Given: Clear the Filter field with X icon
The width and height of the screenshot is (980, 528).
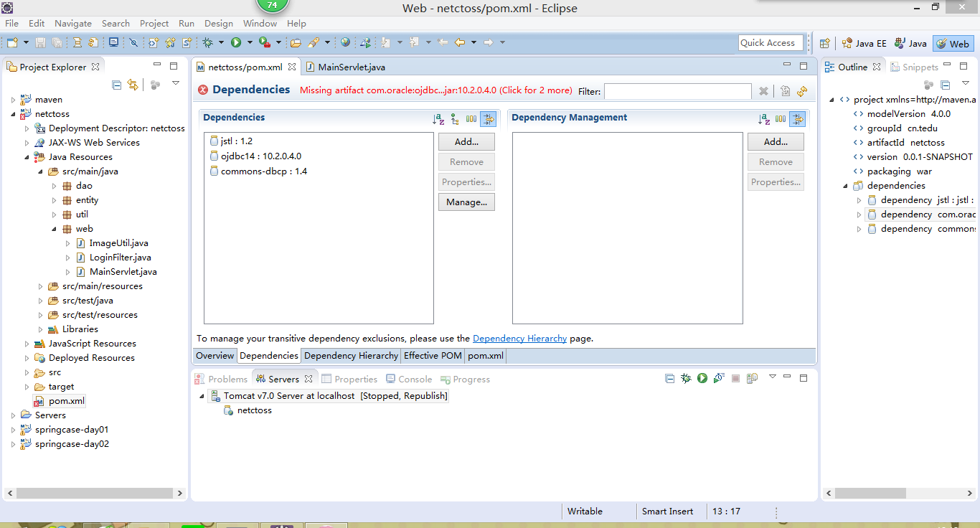Looking at the screenshot, I should [x=763, y=91].
